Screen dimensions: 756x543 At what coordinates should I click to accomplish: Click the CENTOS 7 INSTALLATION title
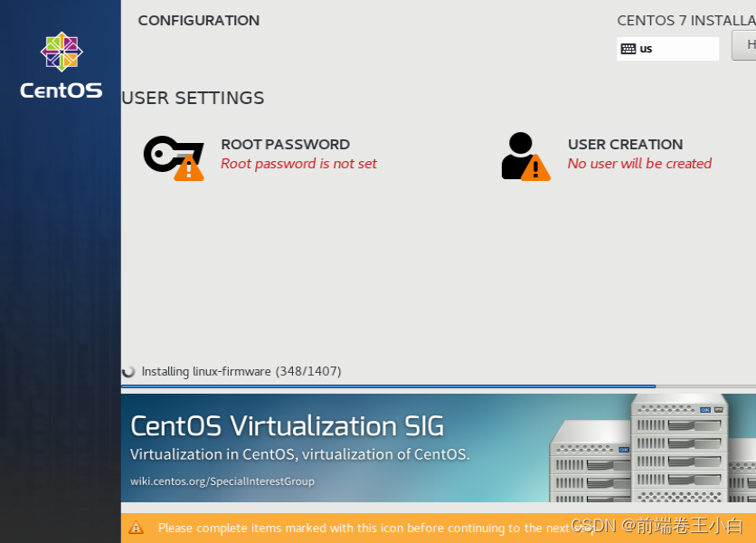[685, 19]
